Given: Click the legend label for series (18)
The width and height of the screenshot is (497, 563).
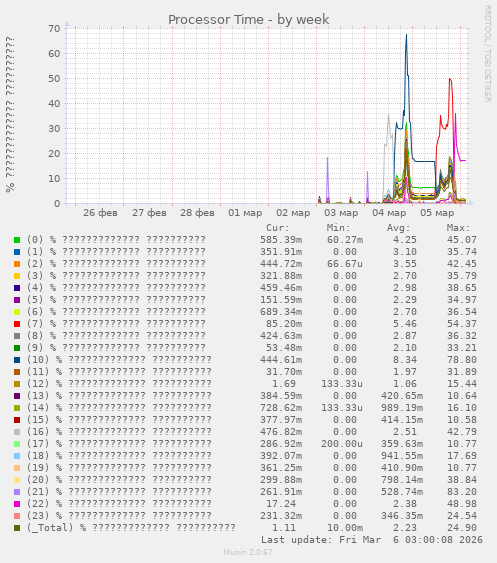Looking at the screenshot, I should tap(119, 456).
